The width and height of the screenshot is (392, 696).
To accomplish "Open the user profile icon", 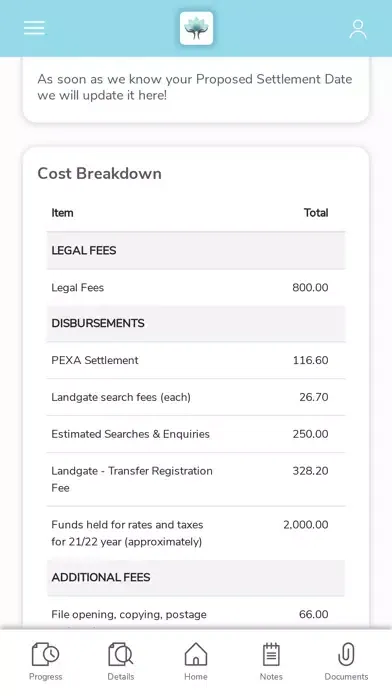I will pos(358,29).
